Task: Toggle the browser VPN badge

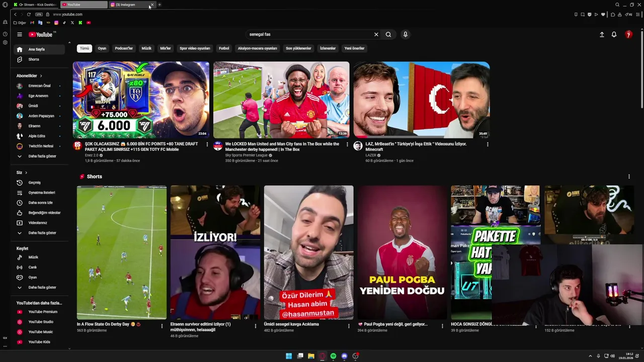Action: point(39,15)
